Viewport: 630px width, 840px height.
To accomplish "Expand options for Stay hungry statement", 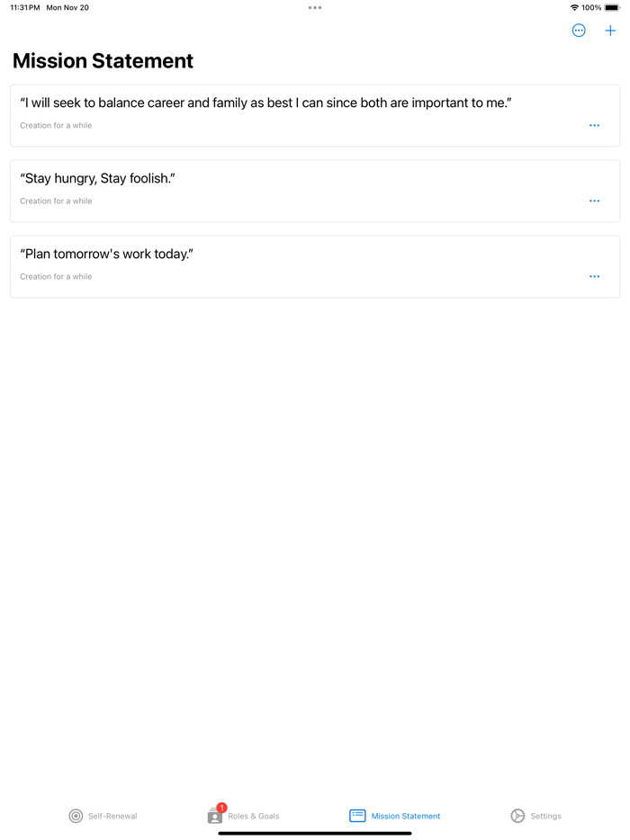I will (594, 201).
